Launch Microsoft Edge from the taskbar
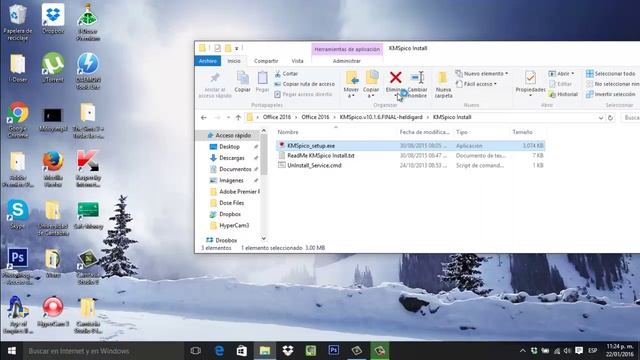This screenshot has width=640, height=360. click(219, 351)
